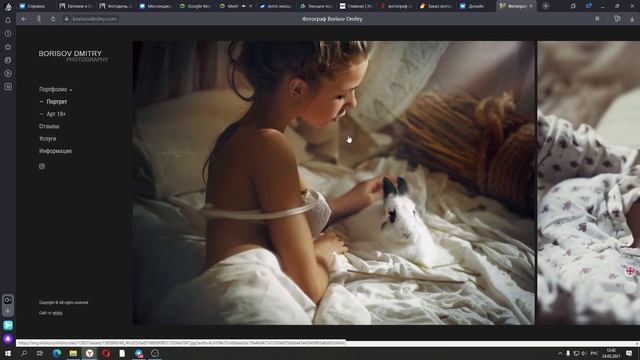Go back with the browser back arrow

point(24,19)
